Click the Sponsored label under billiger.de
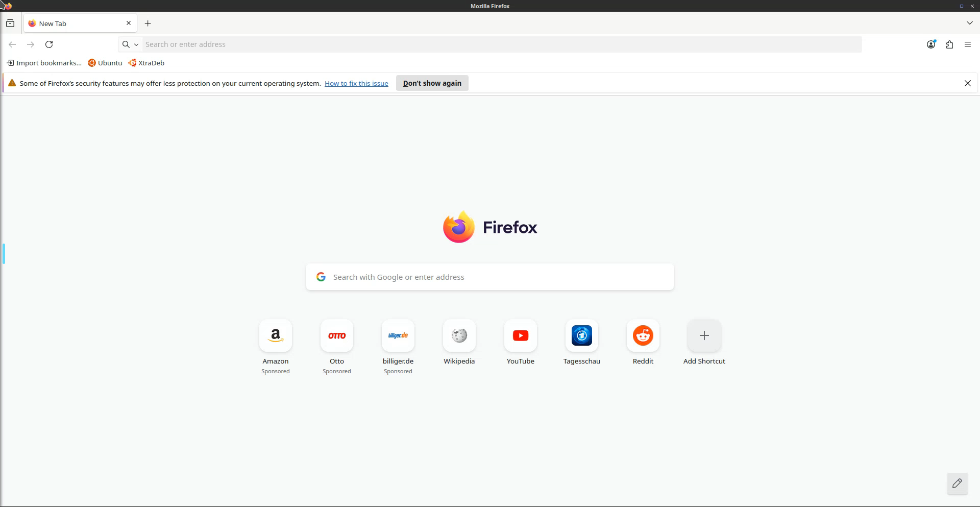 coord(398,372)
